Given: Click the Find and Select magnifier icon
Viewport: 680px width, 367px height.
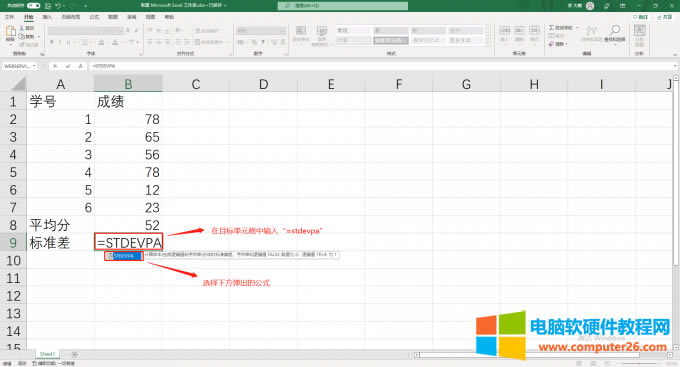Looking at the screenshot, I should 615,30.
